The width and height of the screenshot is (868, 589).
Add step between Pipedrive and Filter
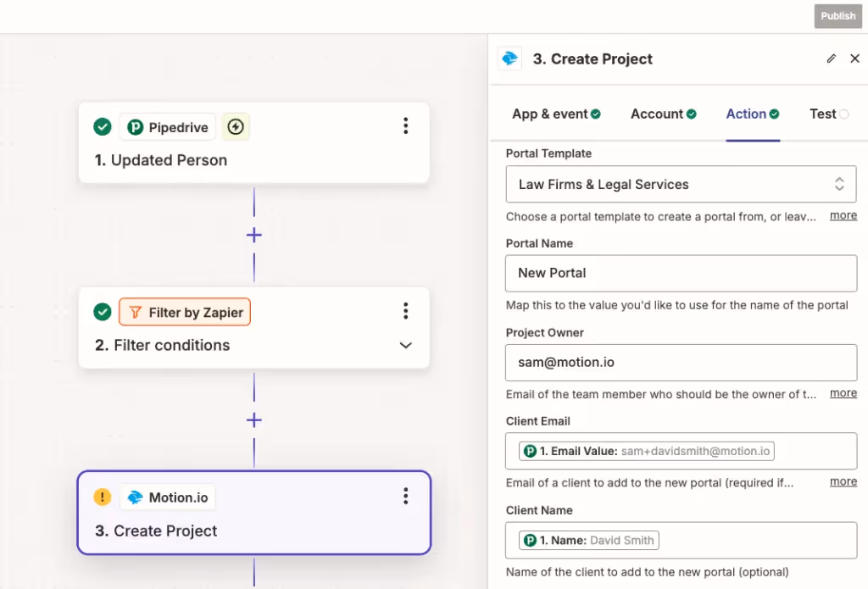(x=254, y=236)
